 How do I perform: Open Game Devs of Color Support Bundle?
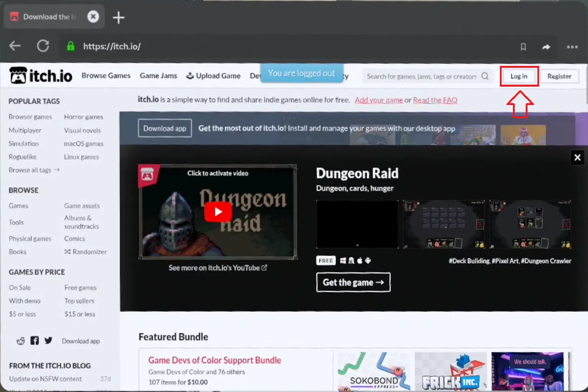pyautogui.click(x=215, y=360)
